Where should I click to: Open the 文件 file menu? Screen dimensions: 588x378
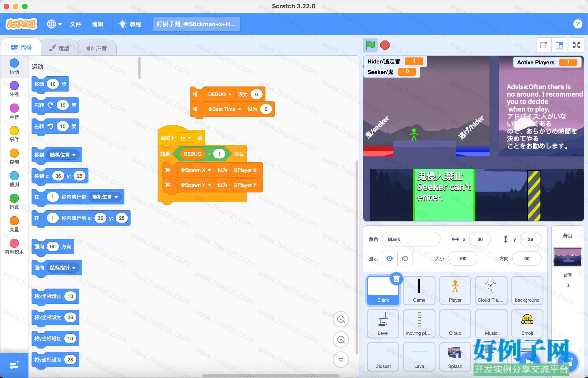click(x=75, y=24)
